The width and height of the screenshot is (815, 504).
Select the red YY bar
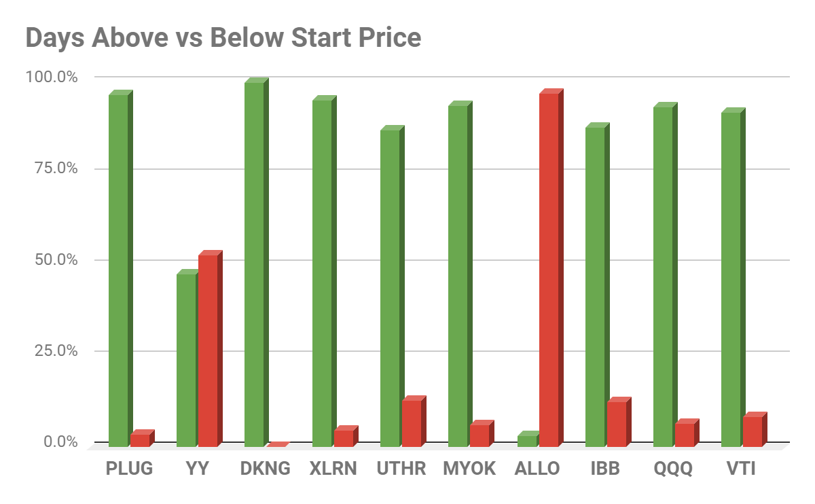click(x=210, y=348)
